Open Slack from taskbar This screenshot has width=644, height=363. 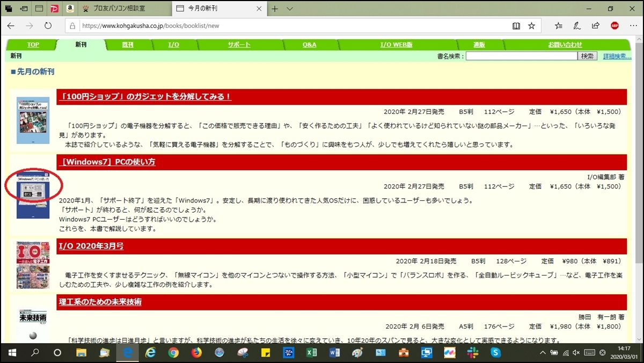pyautogui.click(x=473, y=353)
